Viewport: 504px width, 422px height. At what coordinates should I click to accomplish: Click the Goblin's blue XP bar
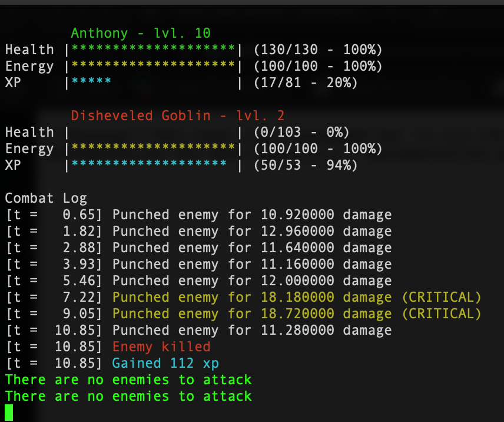(148, 166)
